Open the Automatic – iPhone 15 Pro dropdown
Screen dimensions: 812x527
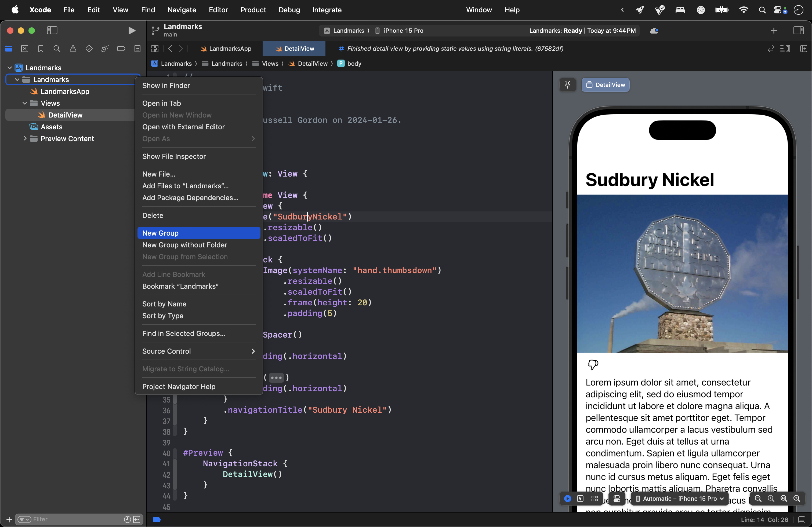[680, 498]
